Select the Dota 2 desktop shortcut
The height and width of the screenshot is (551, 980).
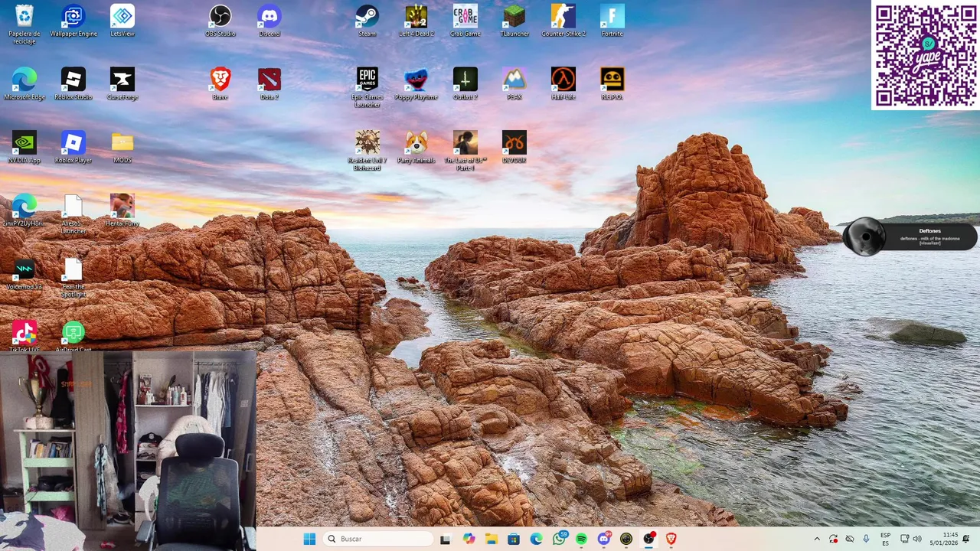pyautogui.click(x=269, y=84)
